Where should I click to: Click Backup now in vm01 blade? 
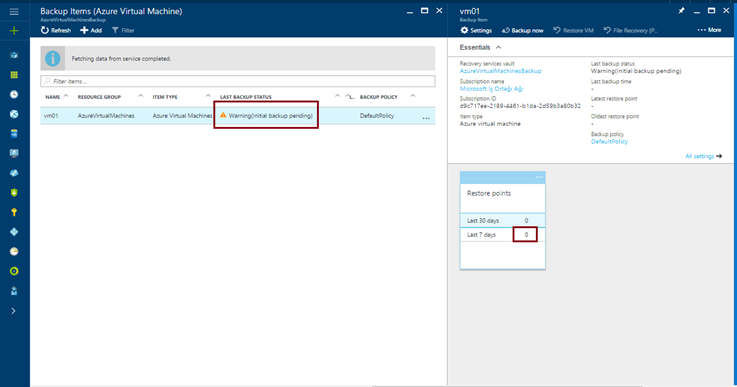522,31
